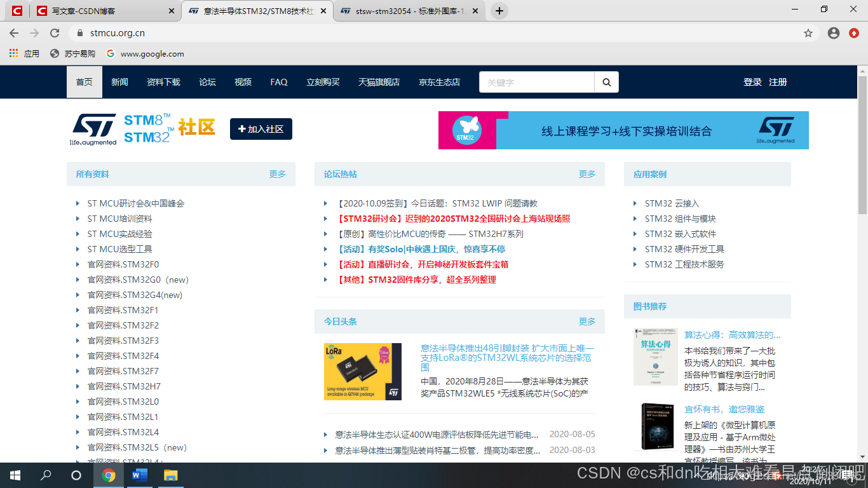Open File Explorer from the taskbar

pyautogui.click(x=170, y=475)
